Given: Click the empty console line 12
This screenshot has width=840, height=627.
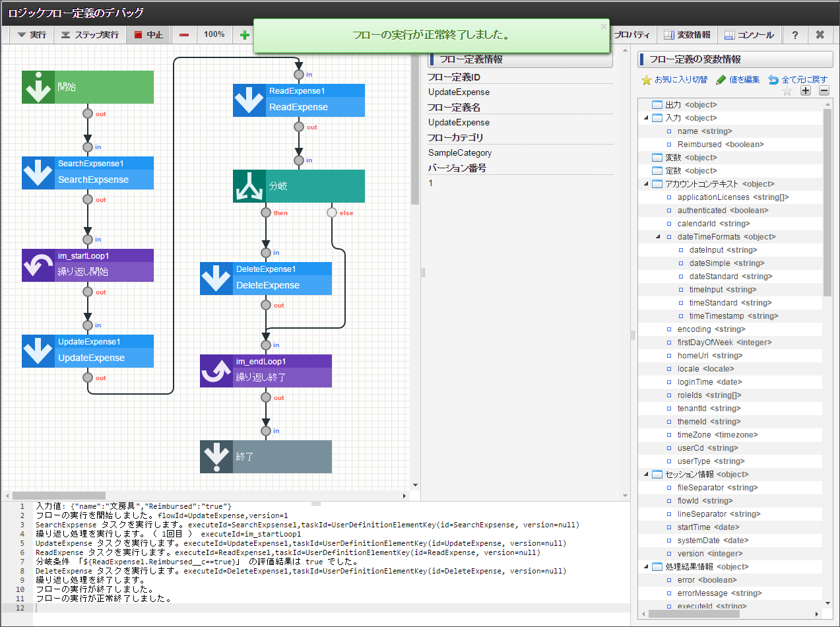Looking at the screenshot, I should pos(330,608).
